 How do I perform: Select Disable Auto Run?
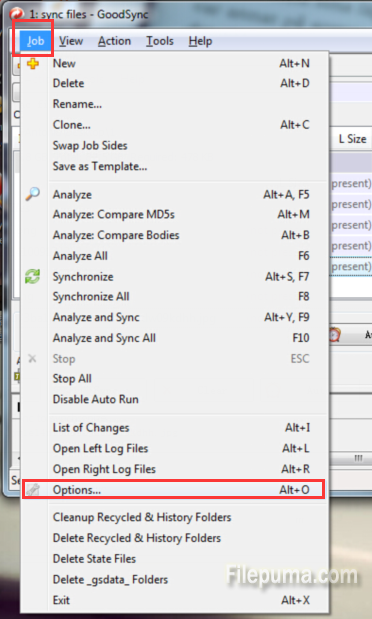[175, 400]
